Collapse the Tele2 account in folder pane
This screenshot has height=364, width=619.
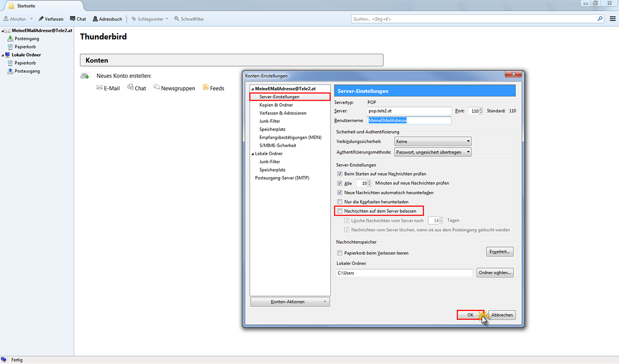point(3,31)
